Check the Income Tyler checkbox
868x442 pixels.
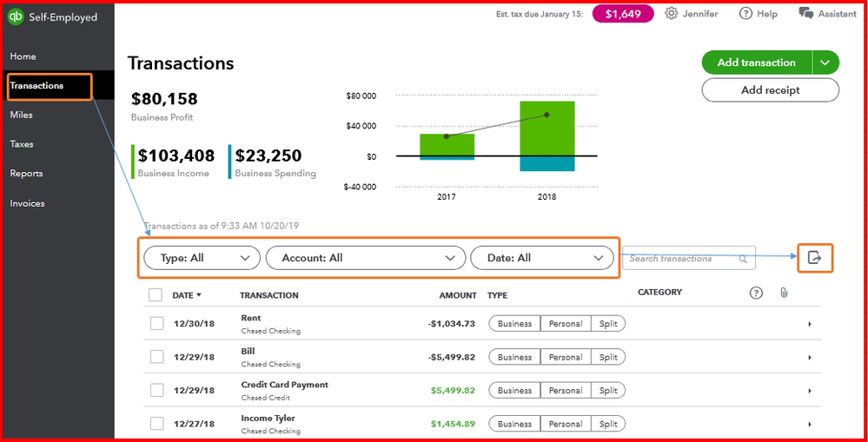(x=157, y=424)
